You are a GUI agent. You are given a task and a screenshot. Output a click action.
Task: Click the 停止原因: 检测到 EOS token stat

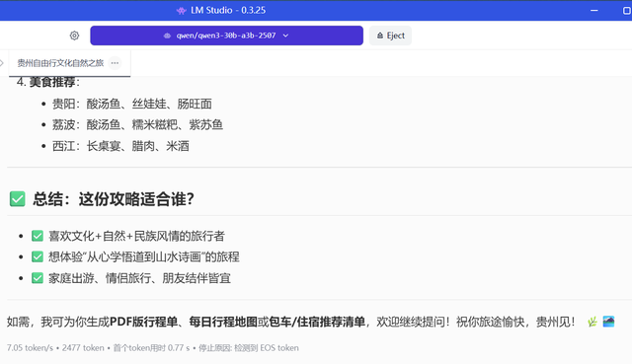pyautogui.click(x=249, y=348)
